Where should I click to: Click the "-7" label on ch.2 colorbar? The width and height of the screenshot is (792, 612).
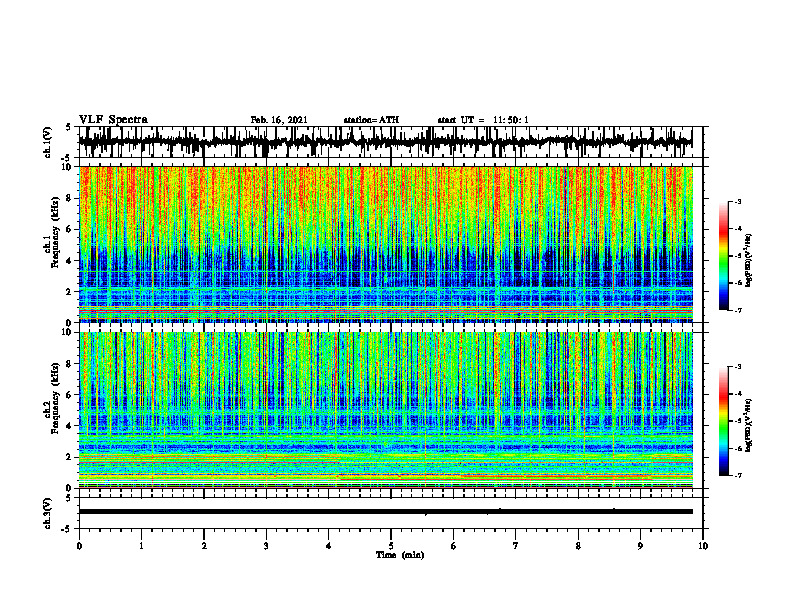point(738,475)
